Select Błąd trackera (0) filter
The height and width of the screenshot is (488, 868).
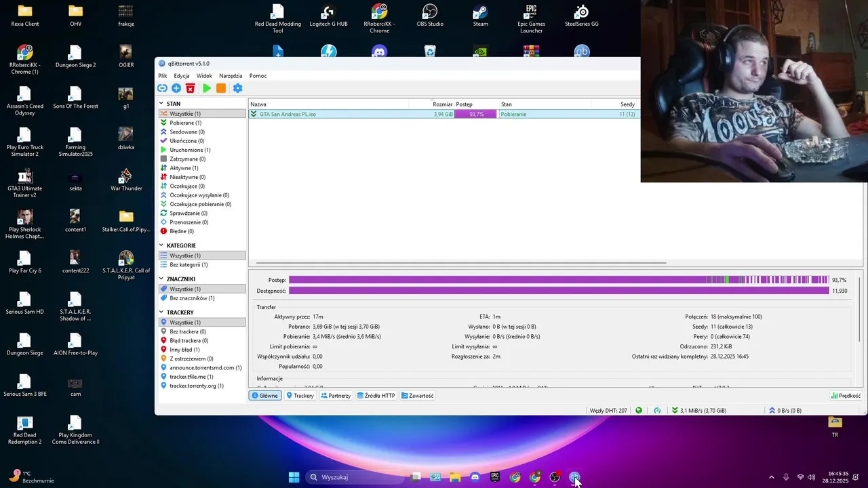(202, 340)
